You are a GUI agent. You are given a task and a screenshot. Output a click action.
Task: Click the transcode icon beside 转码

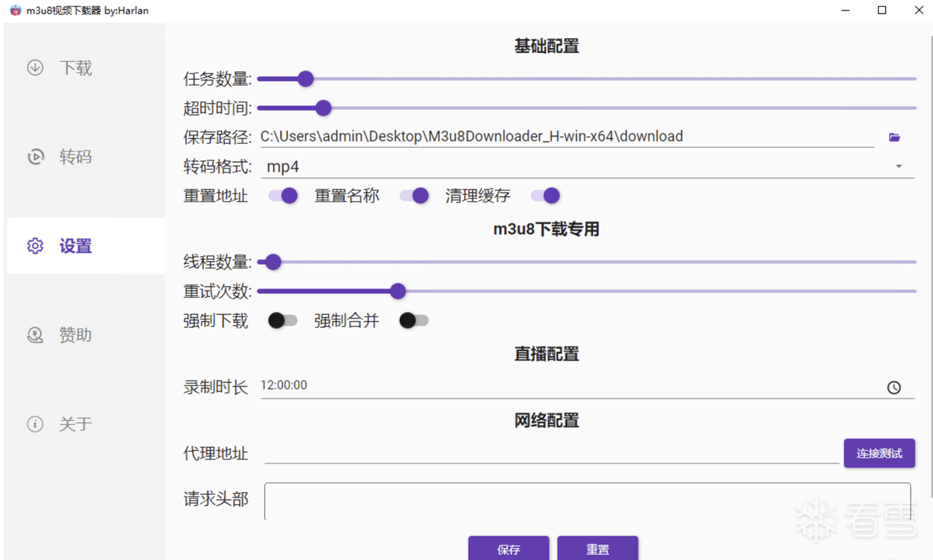[x=35, y=157]
